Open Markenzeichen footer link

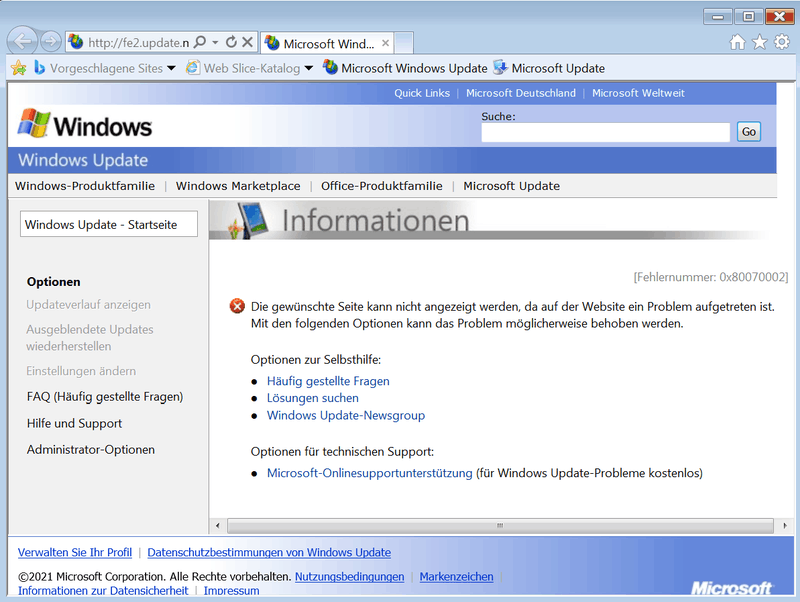point(457,576)
